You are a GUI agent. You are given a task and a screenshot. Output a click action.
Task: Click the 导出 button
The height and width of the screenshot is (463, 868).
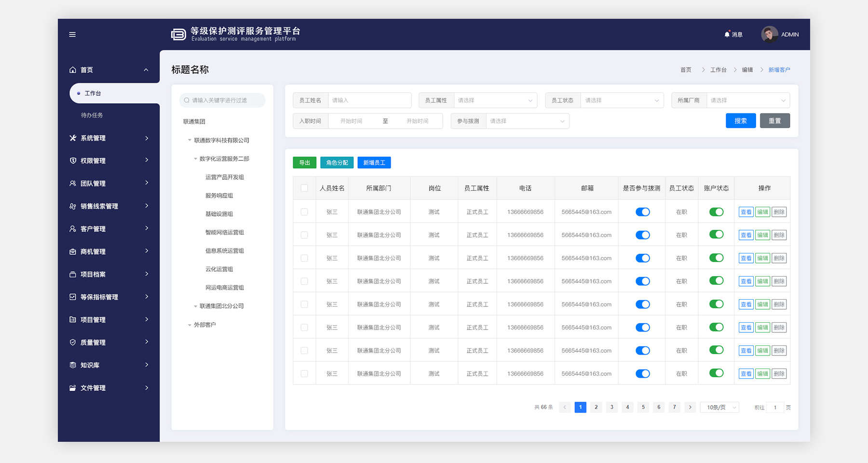(304, 163)
